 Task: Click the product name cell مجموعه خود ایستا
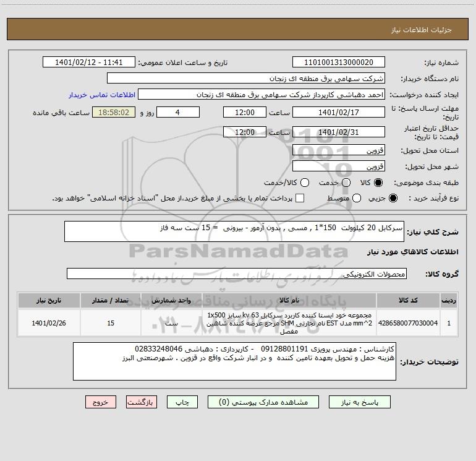(x=289, y=323)
